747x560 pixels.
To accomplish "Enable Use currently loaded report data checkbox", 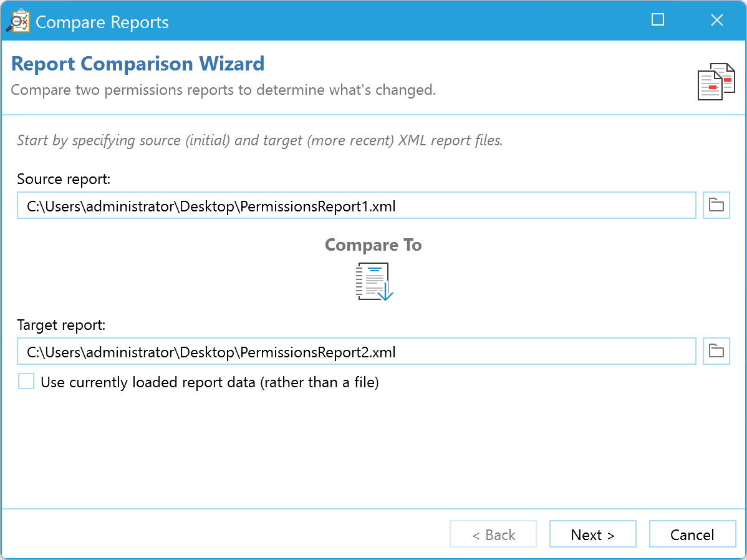I will (26, 381).
